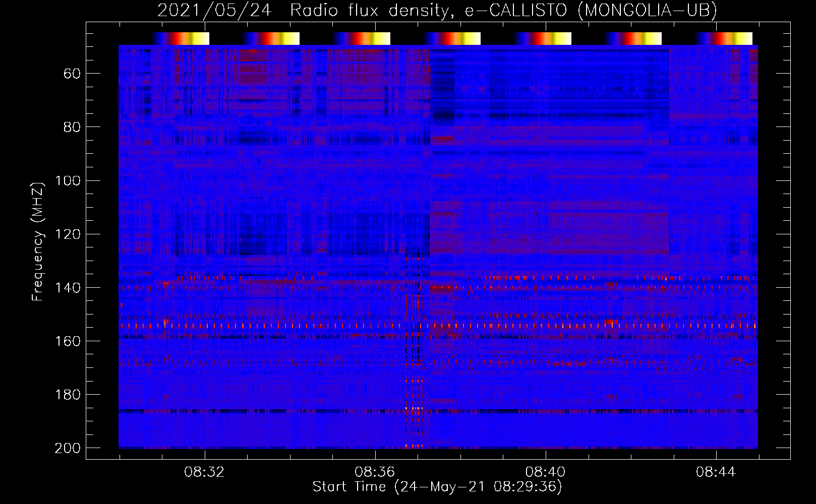Click the 60 frequency tick label
Image resolution: width=816 pixels, height=504 pixels.
(72, 74)
